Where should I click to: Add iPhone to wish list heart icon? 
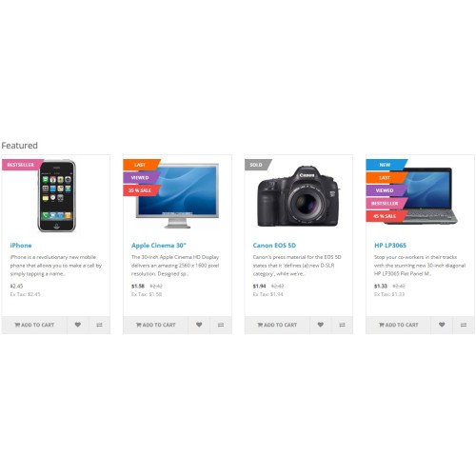pos(78,325)
